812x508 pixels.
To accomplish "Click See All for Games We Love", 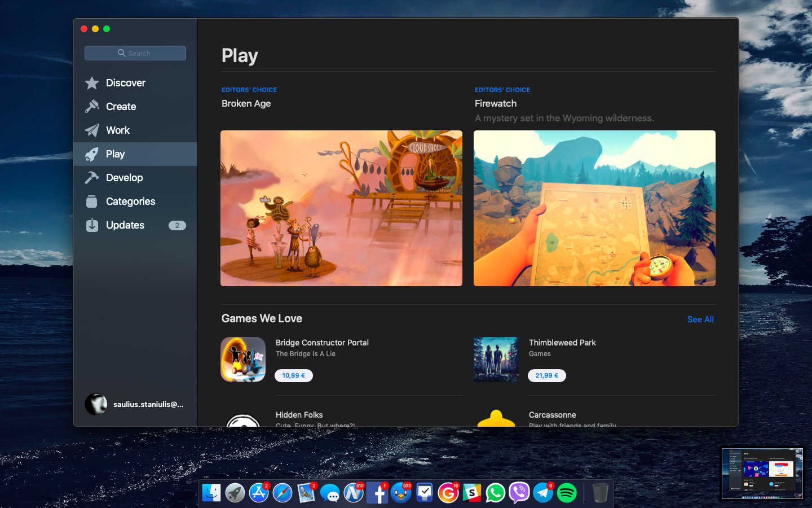I will (700, 319).
